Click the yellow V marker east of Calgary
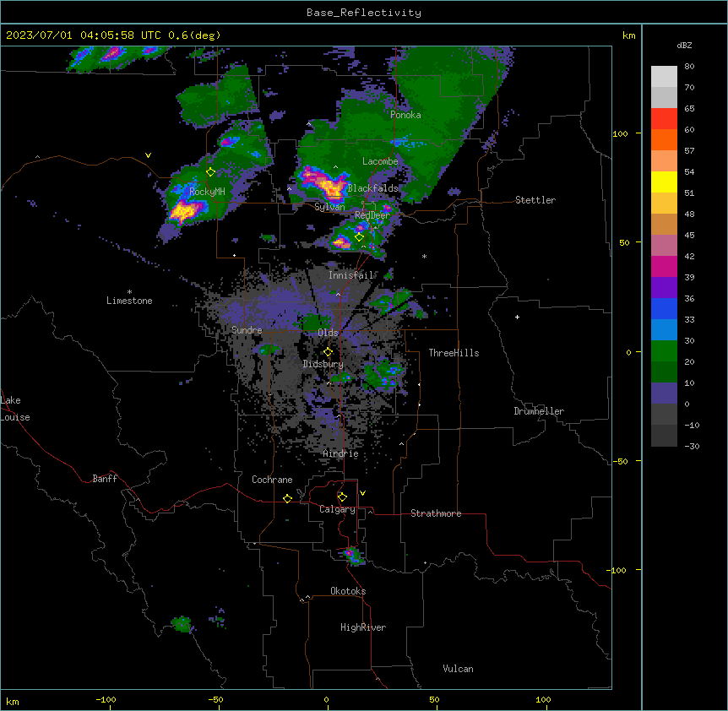Viewport: 728px width, 711px height. click(362, 493)
